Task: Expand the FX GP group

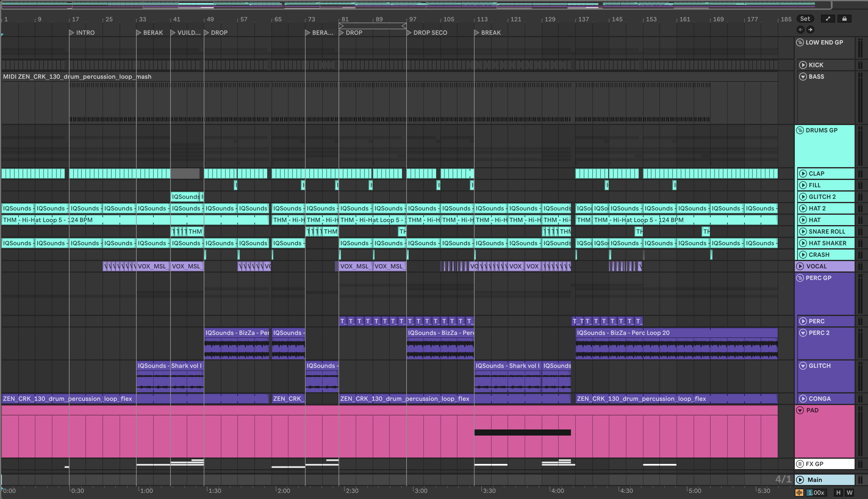Action: [x=800, y=464]
